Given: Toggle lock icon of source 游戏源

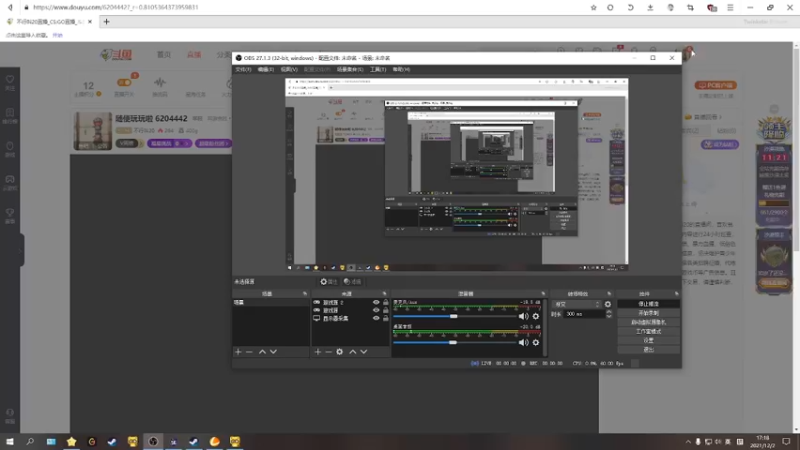Looking at the screenshot, I should (386, 310).
